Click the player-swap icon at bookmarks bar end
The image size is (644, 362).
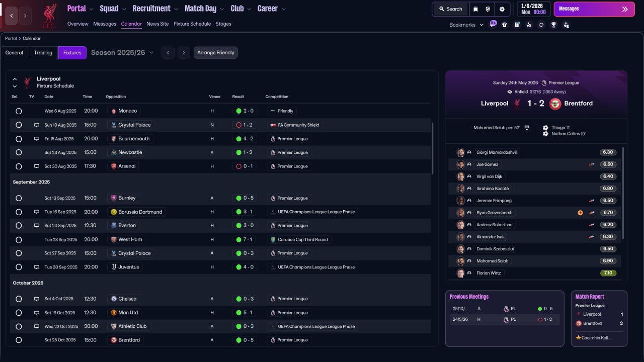coord(566,25)
